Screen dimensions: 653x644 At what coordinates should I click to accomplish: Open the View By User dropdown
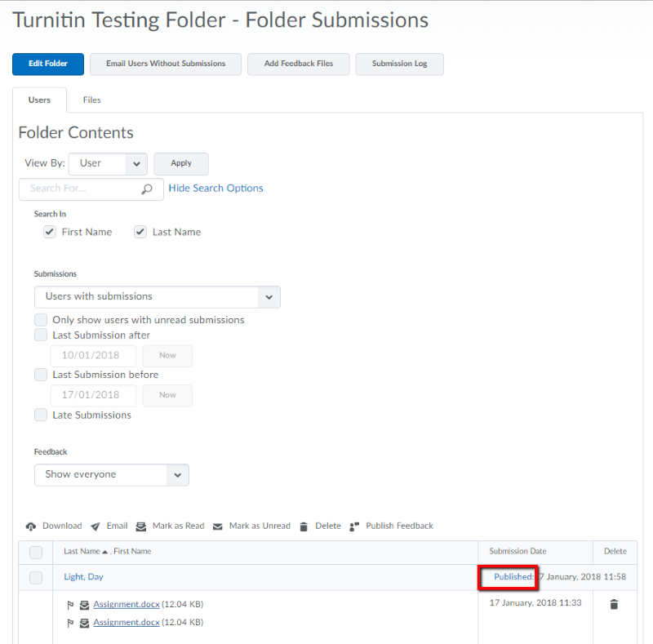108,164
